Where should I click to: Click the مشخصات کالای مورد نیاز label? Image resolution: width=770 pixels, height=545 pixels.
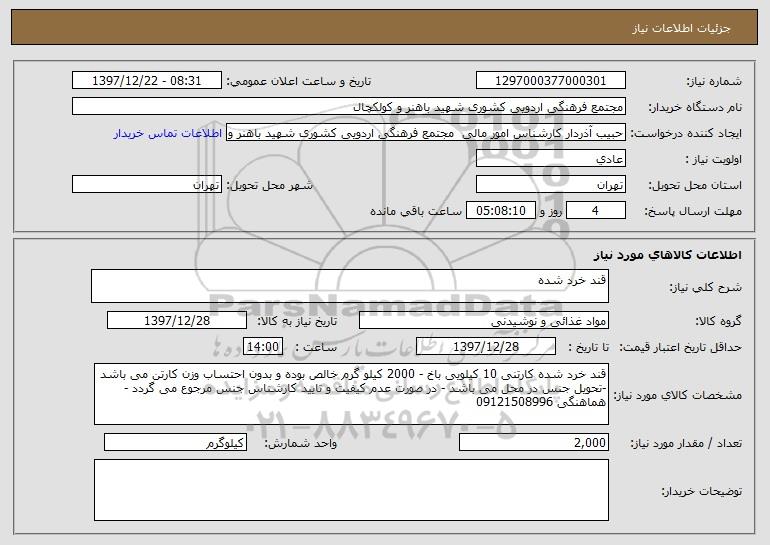[x=678, y=395]
